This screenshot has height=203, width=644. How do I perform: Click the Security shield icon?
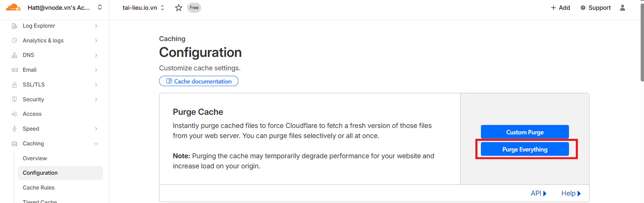(x=14, y=99)
